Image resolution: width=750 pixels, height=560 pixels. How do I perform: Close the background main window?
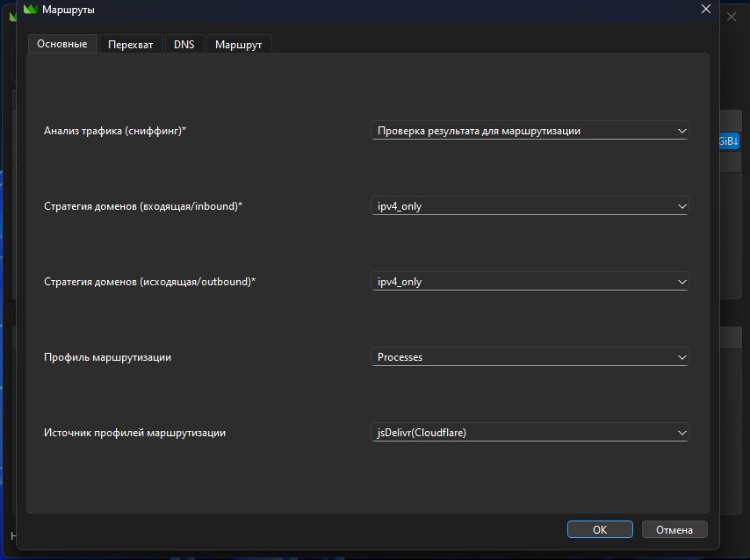point(731,16)
